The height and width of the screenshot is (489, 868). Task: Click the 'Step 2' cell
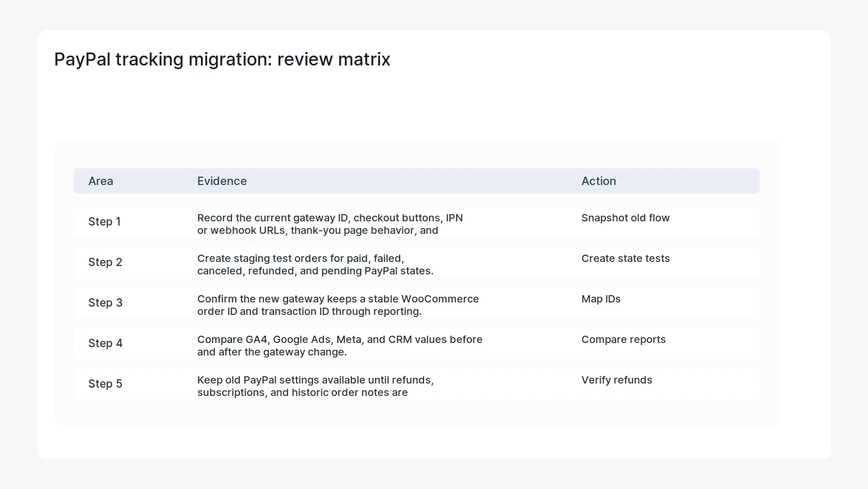[x=105, y=262]
